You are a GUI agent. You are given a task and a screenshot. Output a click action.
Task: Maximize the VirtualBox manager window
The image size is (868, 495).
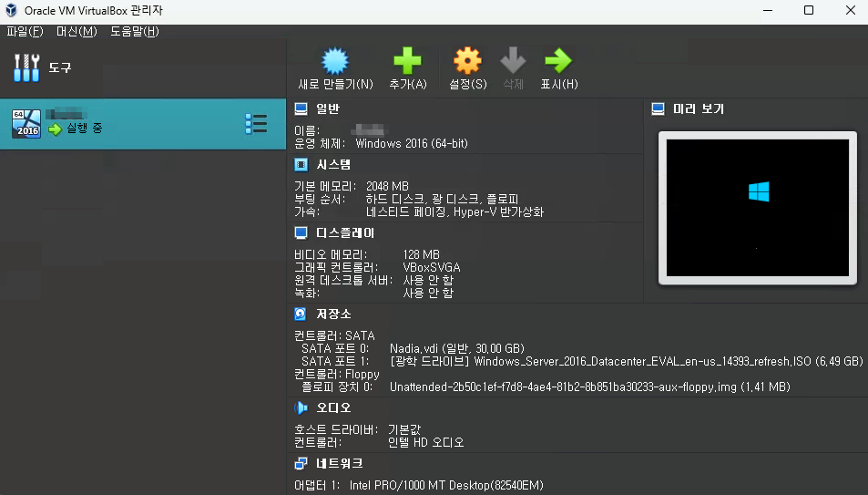pyautogui.click(x=809, y=11)
